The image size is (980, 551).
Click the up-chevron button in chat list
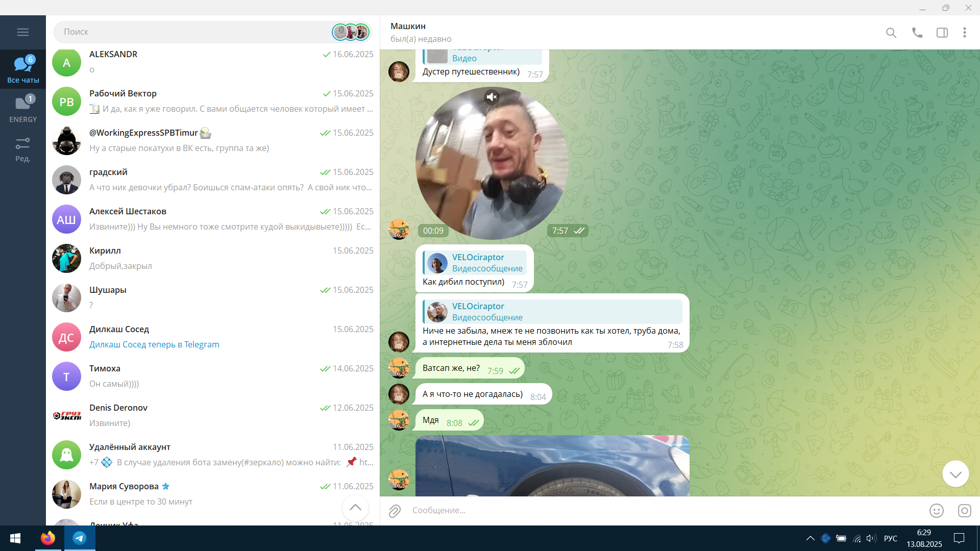(355, 508)
